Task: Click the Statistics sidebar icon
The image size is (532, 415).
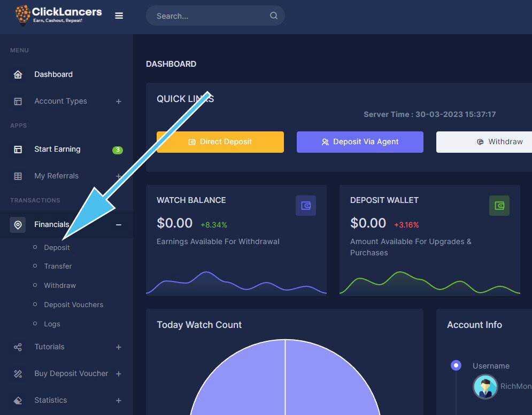Action: point(18,401)
